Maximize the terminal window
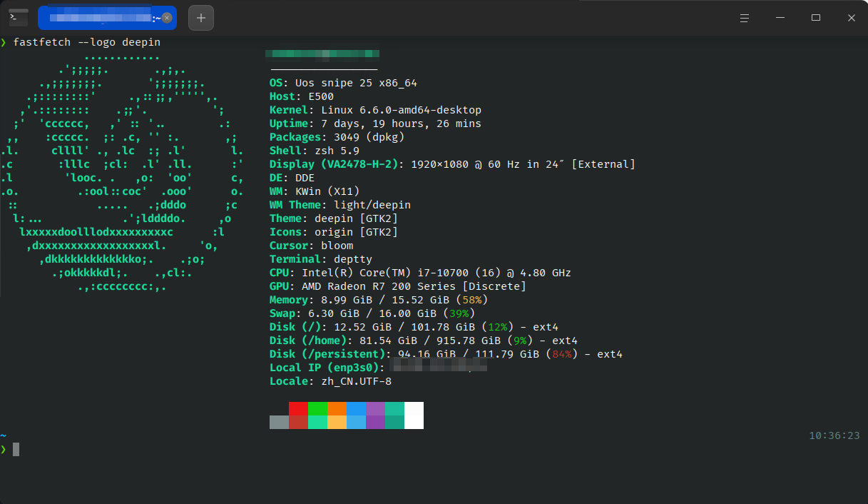868x504 pixels. (816, 18)
